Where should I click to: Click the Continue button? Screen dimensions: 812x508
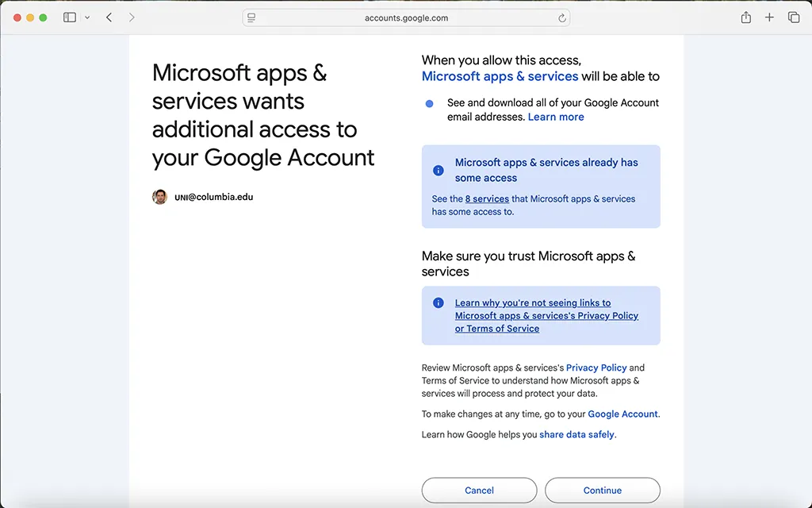(603, 491)
